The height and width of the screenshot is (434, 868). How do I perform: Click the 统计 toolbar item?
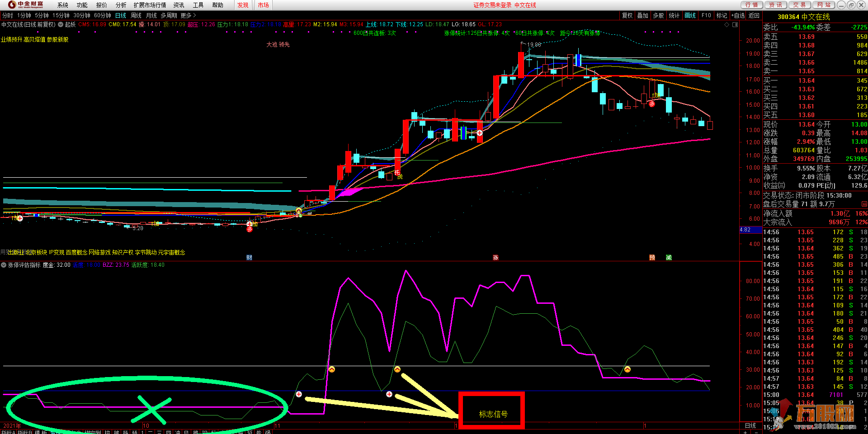click(674, 15)
